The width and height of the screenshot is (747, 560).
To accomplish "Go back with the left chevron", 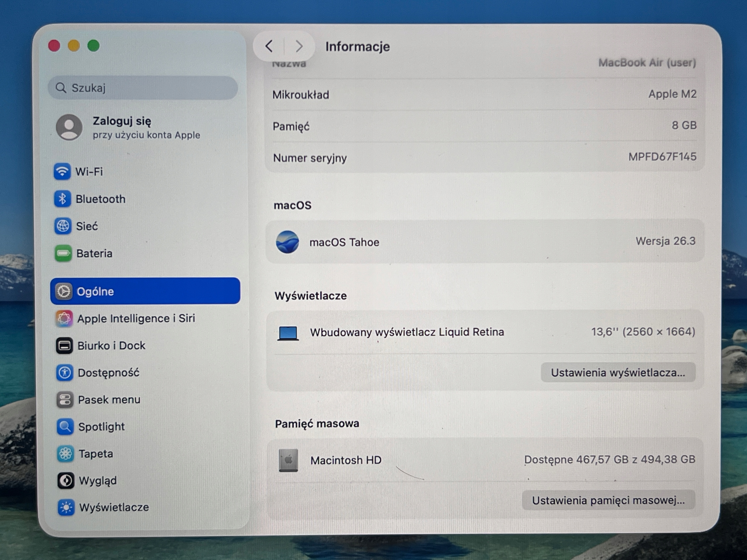I will (269, 46).
